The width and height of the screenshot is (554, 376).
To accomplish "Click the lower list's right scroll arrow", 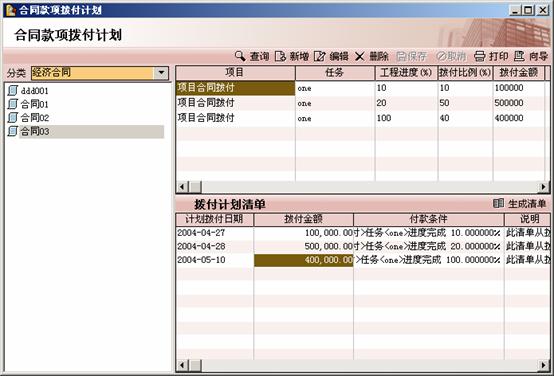I will [x=544, y=365].
